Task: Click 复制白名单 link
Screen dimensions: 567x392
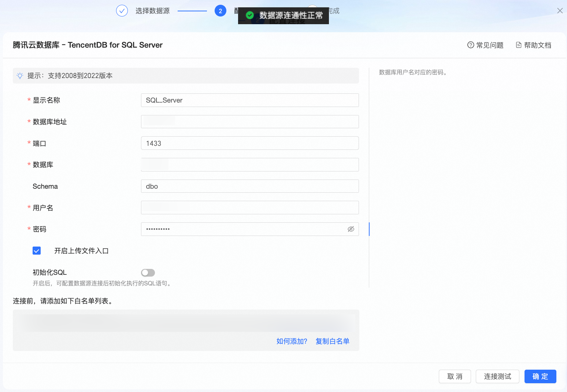Action: pyautogui.click(x=333, y=341)
